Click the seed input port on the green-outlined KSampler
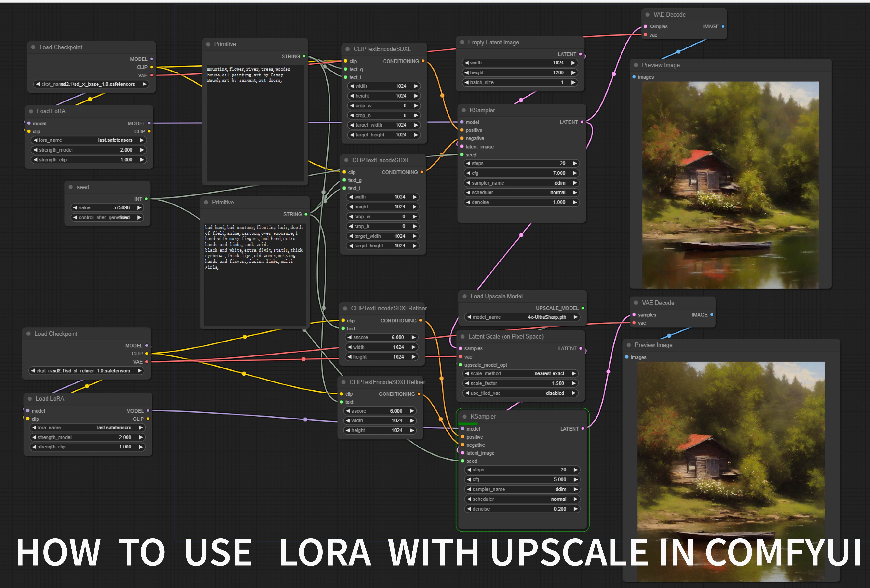Image resolution: width=870 pixels, height=588 pixels. click(x=463, y=461)
